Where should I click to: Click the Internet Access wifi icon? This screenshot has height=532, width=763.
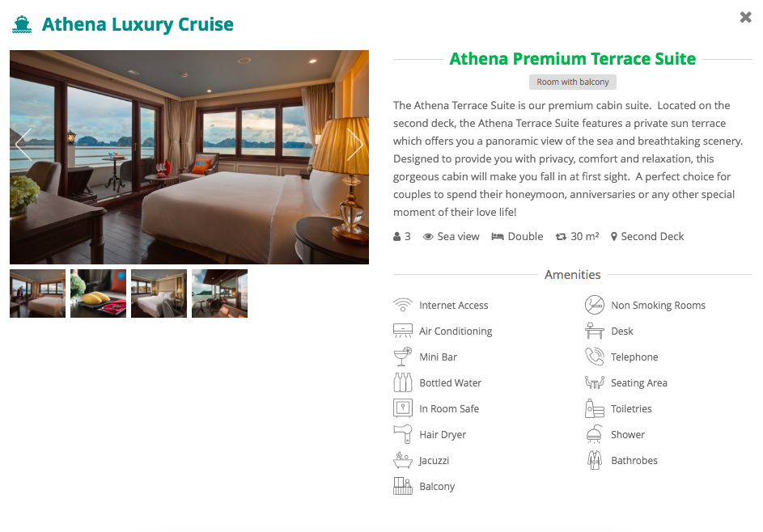click(402, 305)
